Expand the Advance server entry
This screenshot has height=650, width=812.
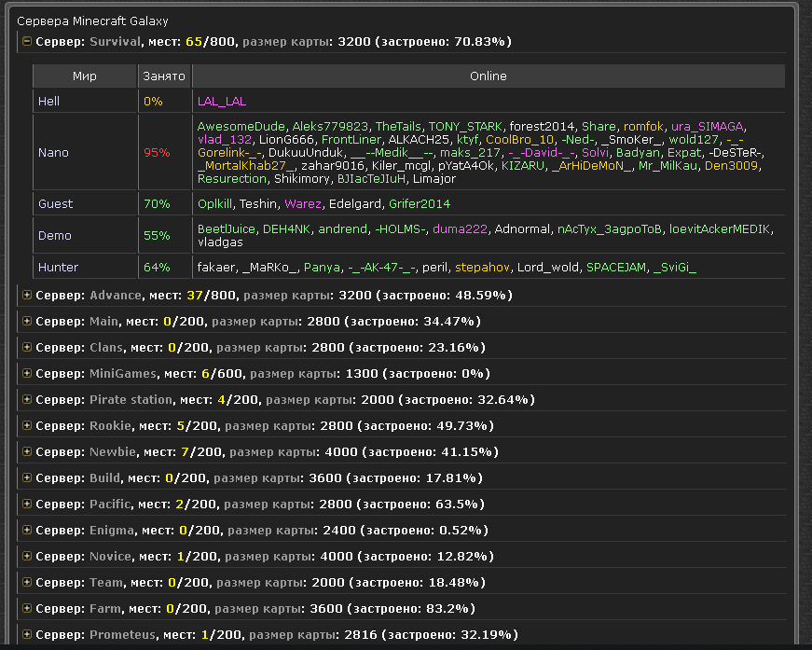[x=27, y=296]
